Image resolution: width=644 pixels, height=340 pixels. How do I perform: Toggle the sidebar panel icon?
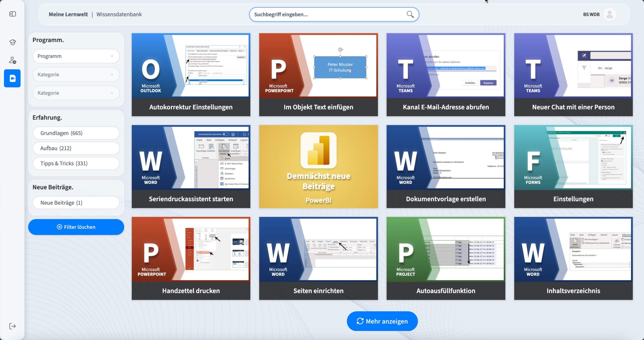pyautogui.click(x=13, y=14)
